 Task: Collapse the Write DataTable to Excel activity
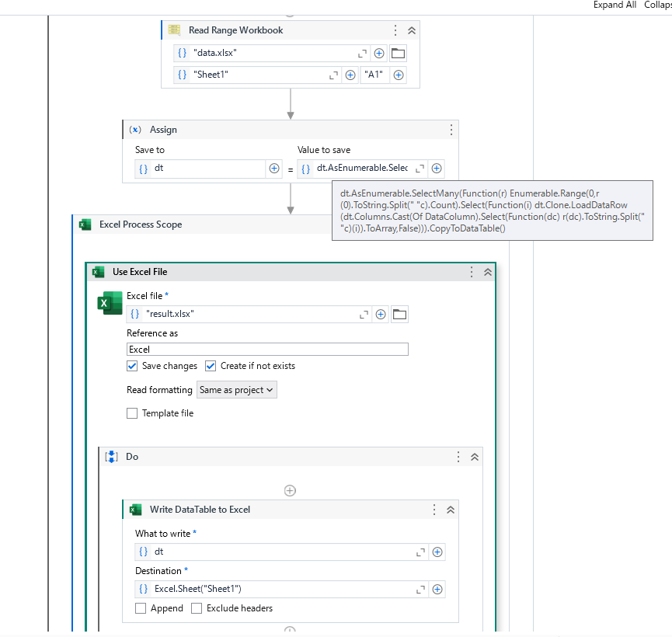coord(451,510)
